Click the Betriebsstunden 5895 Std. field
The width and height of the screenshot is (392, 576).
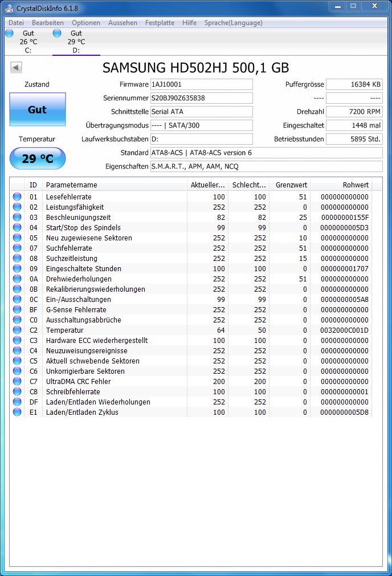point(354,139)
